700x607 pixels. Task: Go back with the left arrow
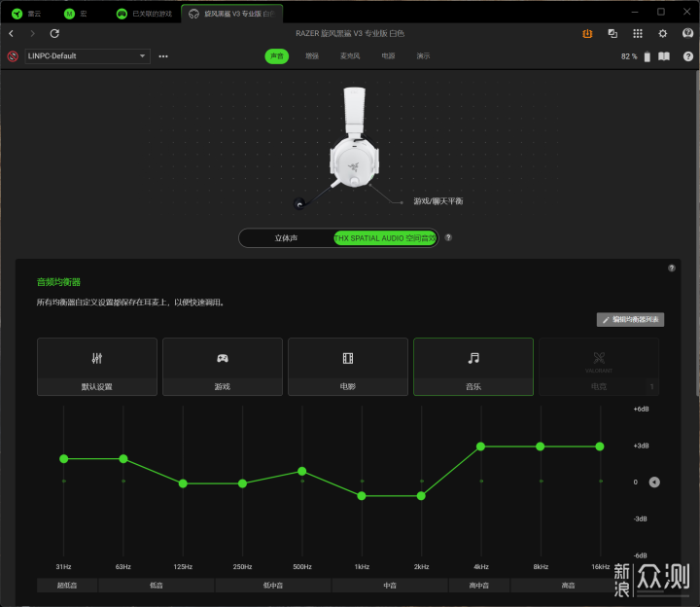coord(11,33)
